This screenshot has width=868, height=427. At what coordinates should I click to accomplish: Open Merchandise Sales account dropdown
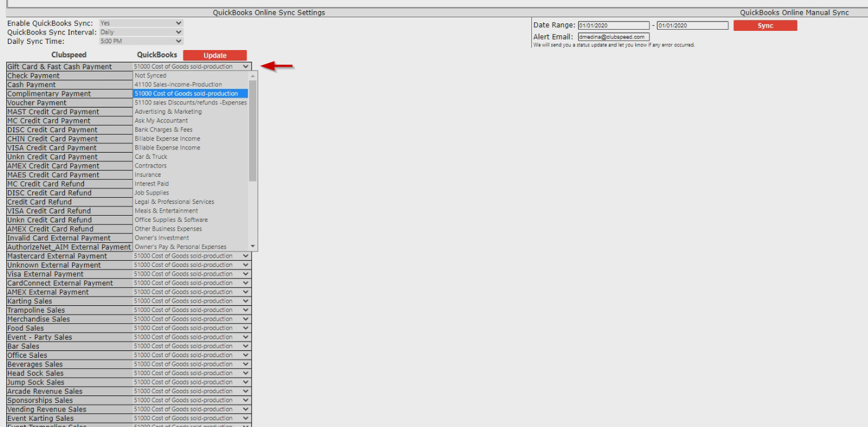(192, 319)
